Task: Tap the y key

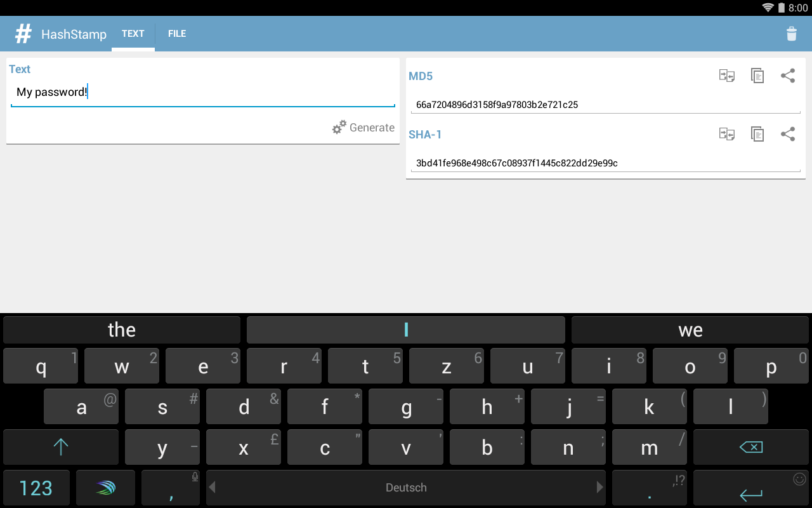Action: tap(162, 447)
